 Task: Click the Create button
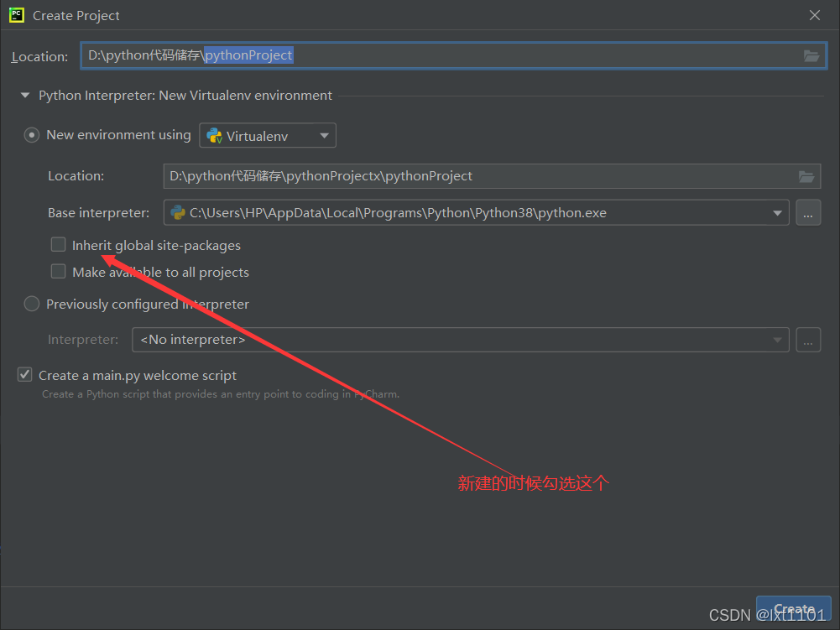(x=793, y=609)
